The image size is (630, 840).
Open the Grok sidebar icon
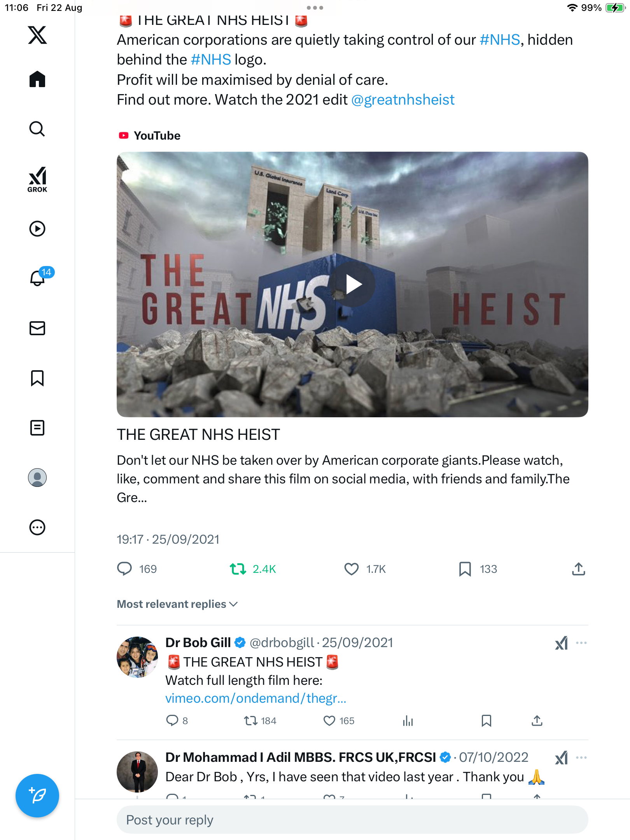point(37,179)
